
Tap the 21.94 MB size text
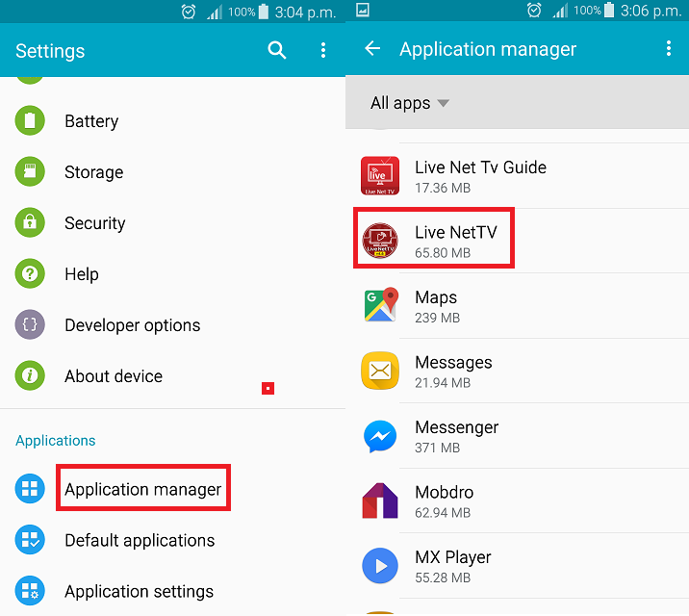tap(443, 383)
